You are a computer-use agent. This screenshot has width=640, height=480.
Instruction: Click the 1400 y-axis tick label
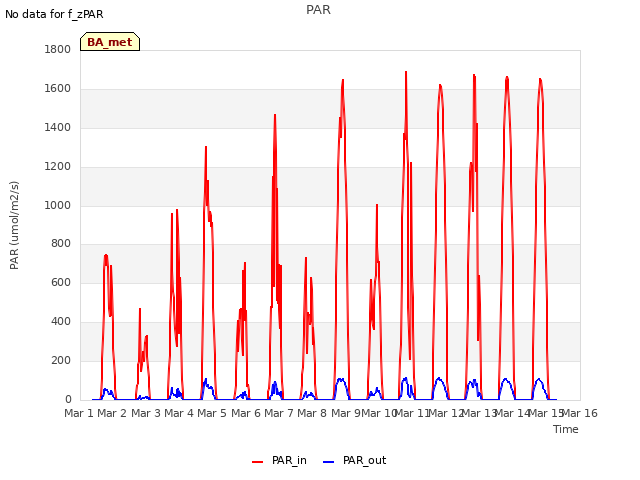coord(58,127)
